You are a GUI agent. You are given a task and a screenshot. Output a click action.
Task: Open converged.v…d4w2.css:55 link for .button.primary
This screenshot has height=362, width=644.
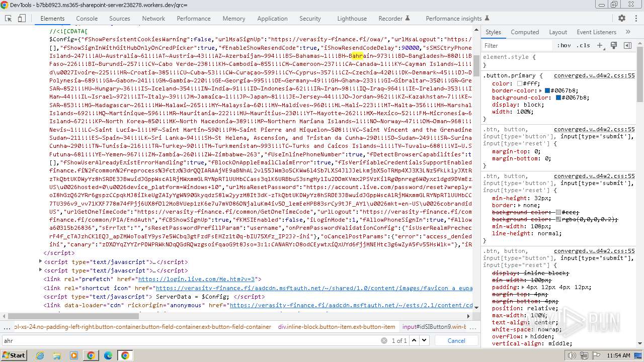(x=594, y=75)
